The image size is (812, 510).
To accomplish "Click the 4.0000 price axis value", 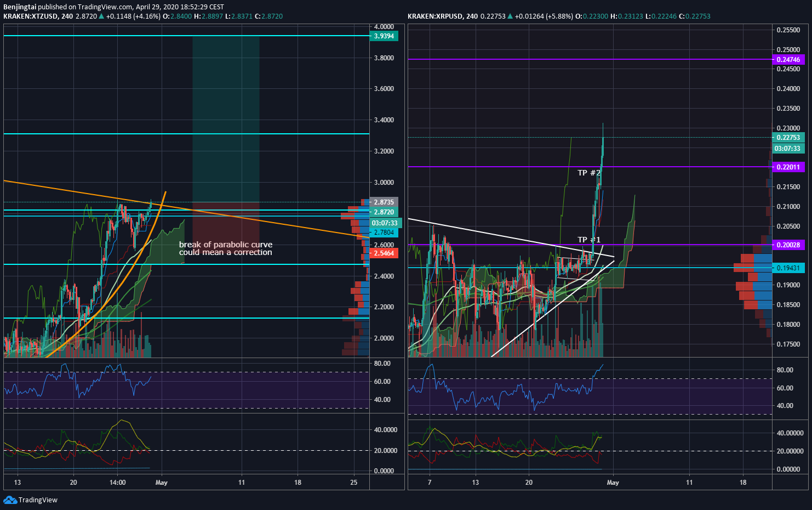I will (x=384, y=27).
